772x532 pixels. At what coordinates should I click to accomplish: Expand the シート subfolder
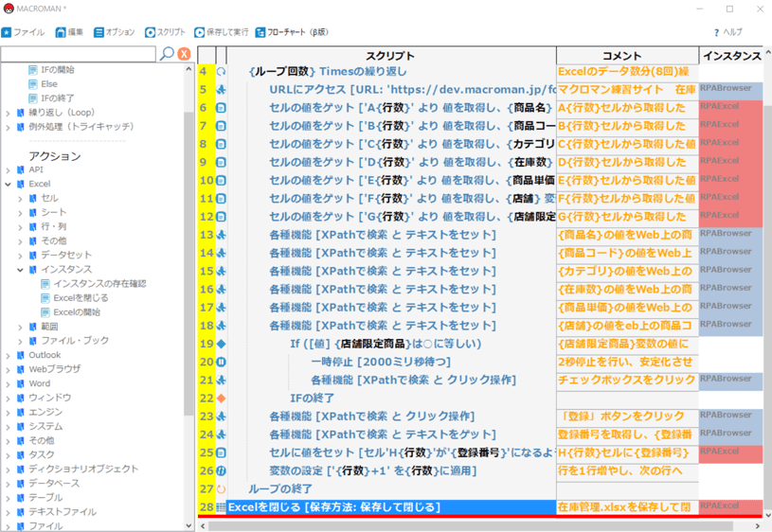20,213
